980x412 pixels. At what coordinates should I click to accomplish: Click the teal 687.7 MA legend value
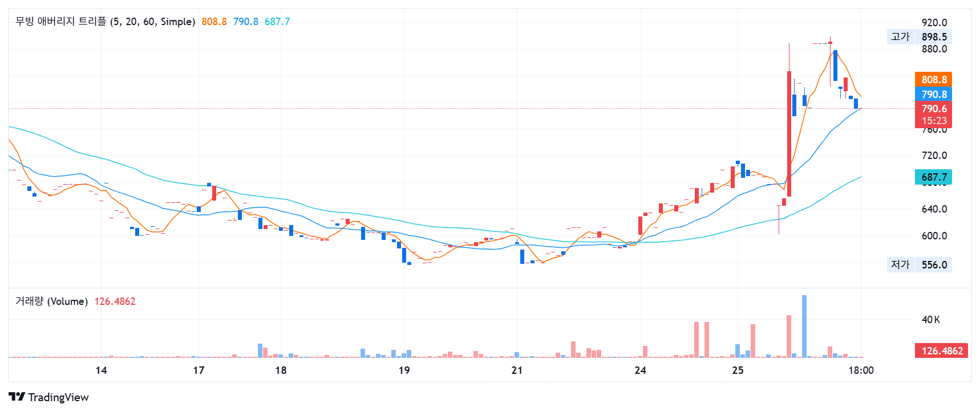[x=277, y=22]
